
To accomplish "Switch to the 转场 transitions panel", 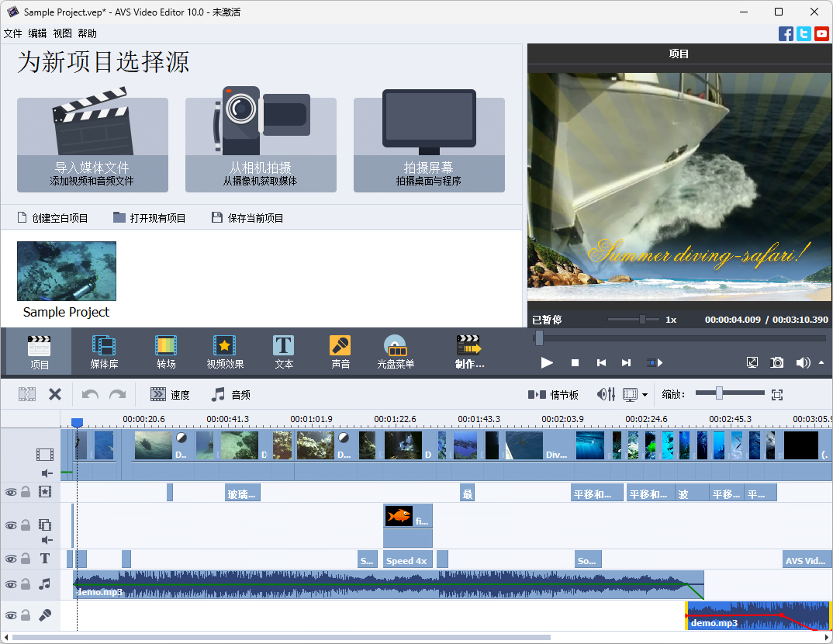I will (165, 351).
